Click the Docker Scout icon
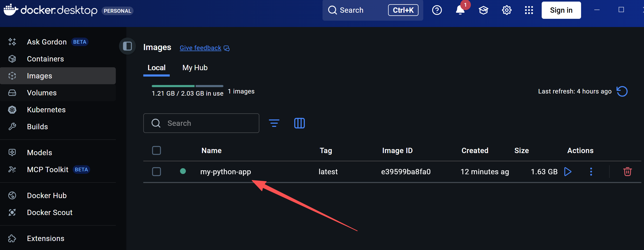This screenshot has width=644, height=250. pyautogui.click(x=12, y=212)
